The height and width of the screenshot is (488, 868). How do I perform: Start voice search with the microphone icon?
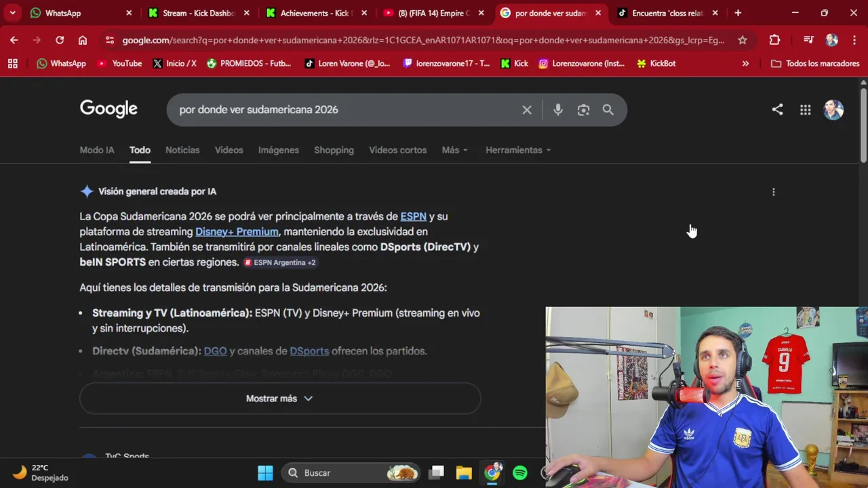558,110
